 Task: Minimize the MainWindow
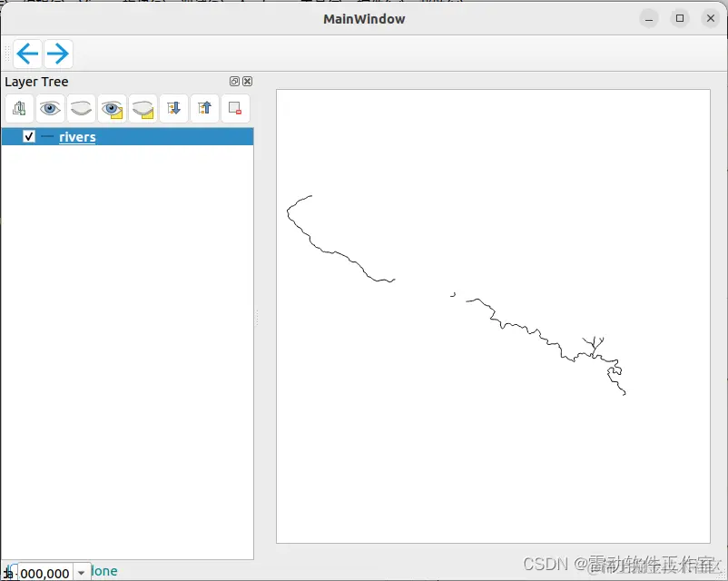pos(649,18)
